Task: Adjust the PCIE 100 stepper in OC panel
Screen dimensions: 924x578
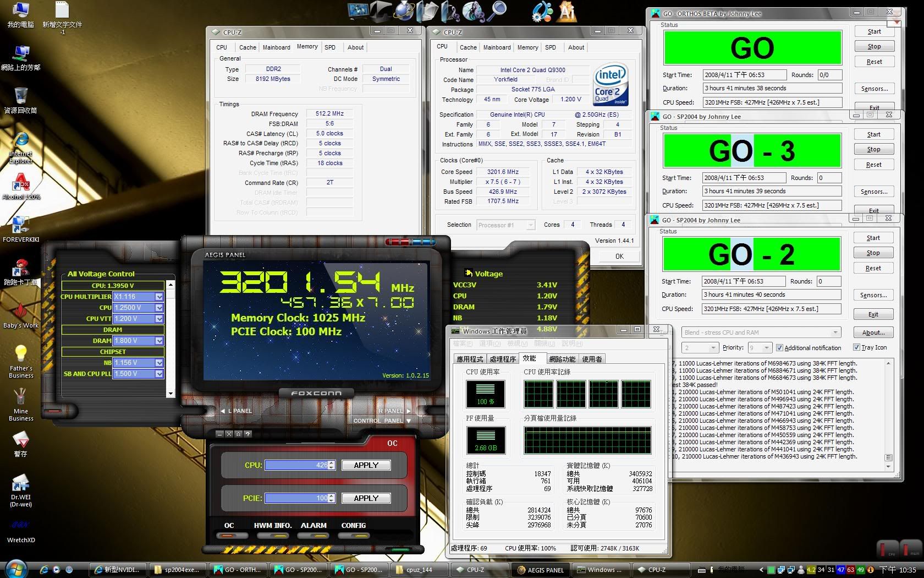Action: point(331,498)
